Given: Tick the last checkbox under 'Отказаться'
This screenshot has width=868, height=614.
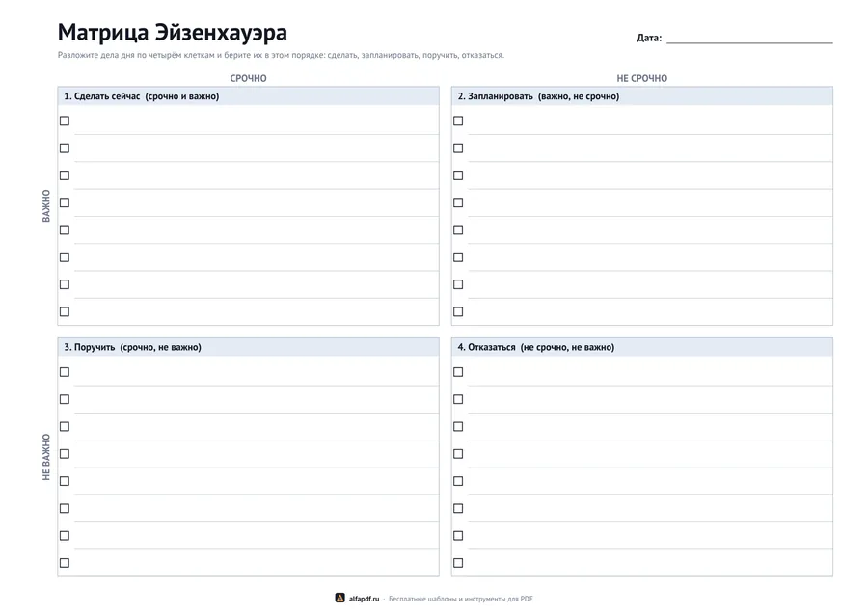Looking at the screenshot, I should [458, 563].
